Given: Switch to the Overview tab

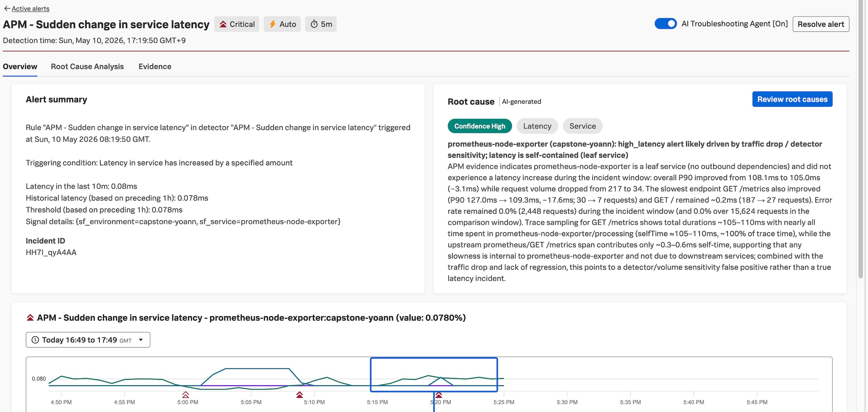Looking at the screenshot, I should pyautogui.click(x=20, y=67).
